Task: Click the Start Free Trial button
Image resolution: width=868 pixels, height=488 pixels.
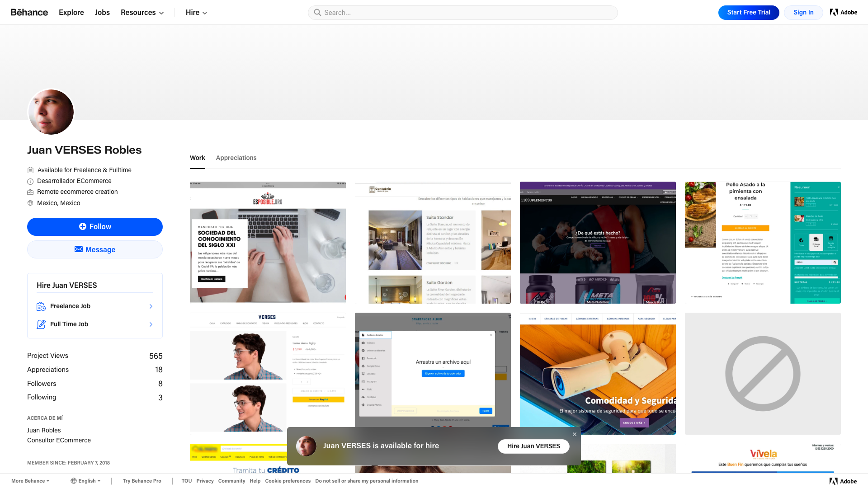Action: [x=749, y=13]
